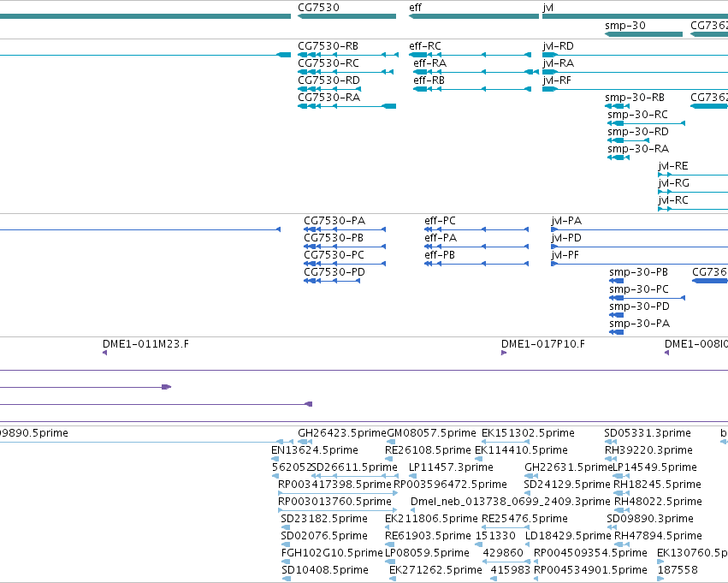Select the jvl-PD protein label
Image resolution: width=728 pixels, height=583 pixels.
[566, 238]
